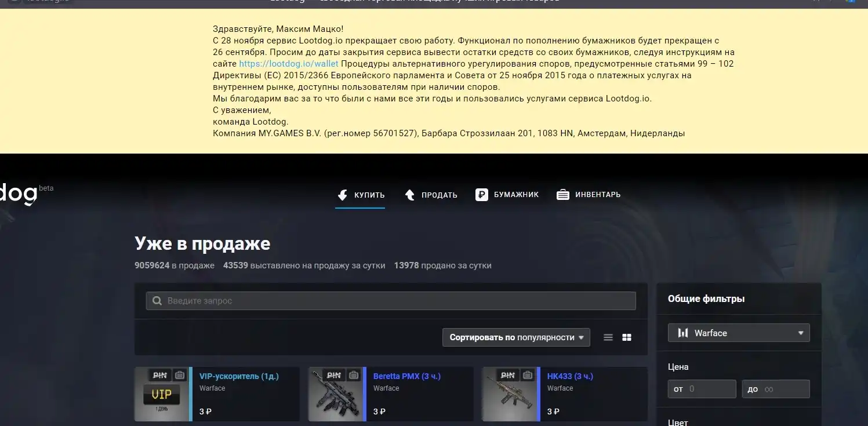868x426 pixels.
Task: Click the magnifier icon in the search bar
Action: (157, 301)
